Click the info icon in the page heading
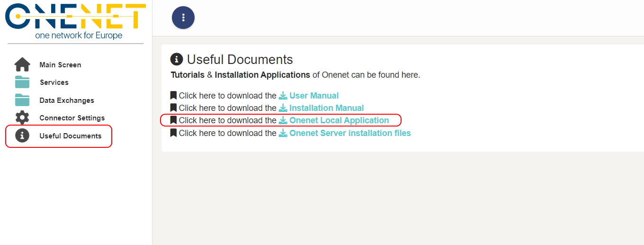644x245 pixels. coord(177,59)
